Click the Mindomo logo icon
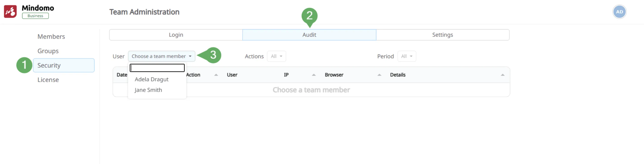 10,11
